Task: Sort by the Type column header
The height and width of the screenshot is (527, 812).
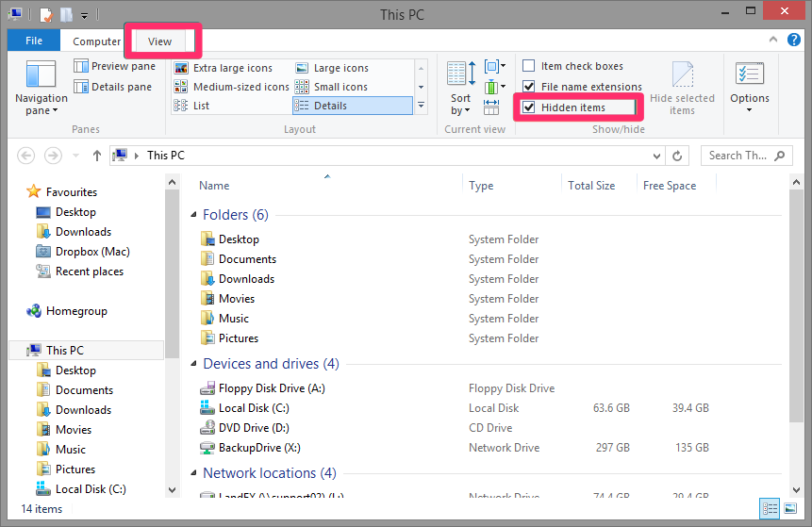Action: (481, 186)
